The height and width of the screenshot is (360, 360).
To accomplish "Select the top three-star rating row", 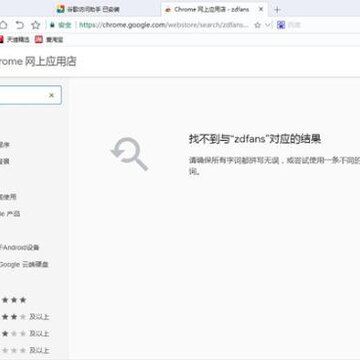I will (x=14, y=300).
